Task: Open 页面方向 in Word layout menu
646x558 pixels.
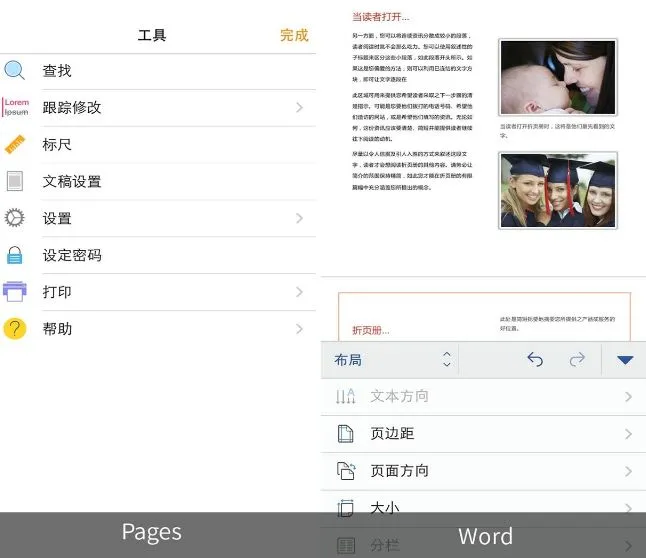Action: pyautogui.click(x=483, y=471)
